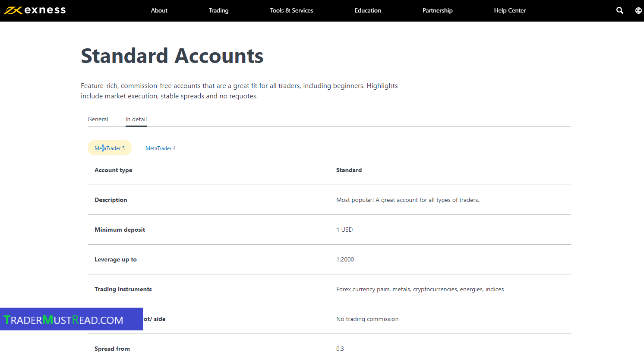
Task: Click the Spread from row label
Action: [x=112, y=349]
